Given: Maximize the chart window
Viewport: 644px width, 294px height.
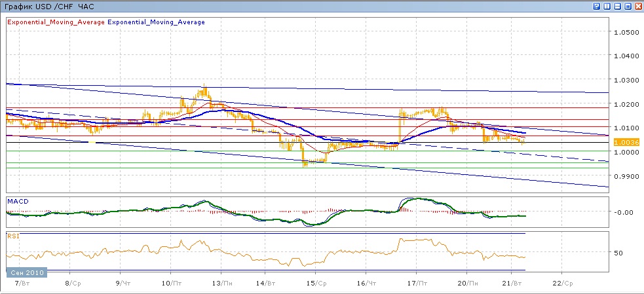Looking at the screenshot, I should point(628,6).
